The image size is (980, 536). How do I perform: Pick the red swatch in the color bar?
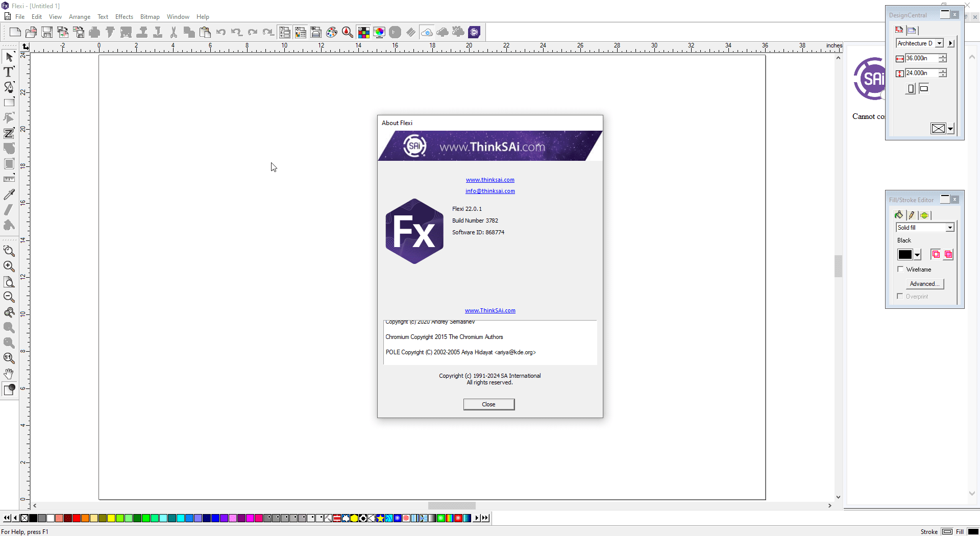click(x=77, y=518)
